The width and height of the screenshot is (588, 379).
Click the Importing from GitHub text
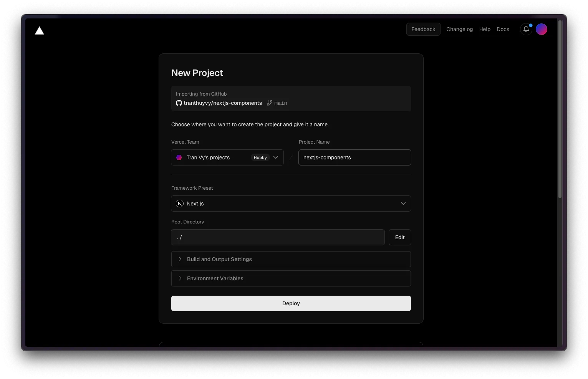(201, 94)
